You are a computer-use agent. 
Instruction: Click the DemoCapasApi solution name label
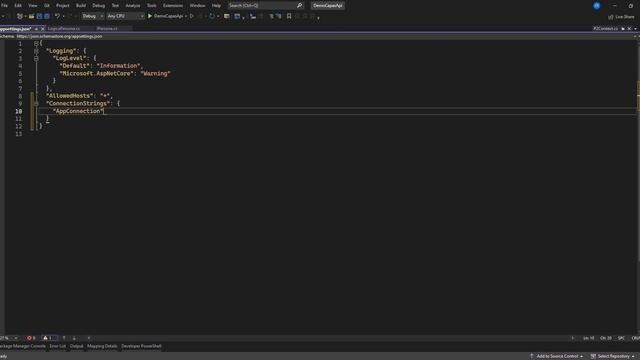pos(328,6)
